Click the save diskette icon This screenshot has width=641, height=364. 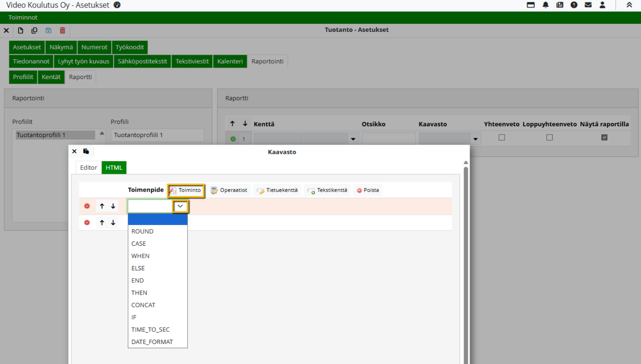tap(48, 31)
